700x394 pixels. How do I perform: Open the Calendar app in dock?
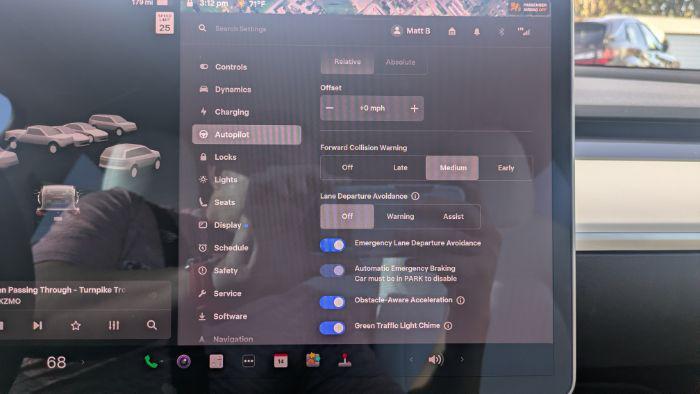point(281,361)
